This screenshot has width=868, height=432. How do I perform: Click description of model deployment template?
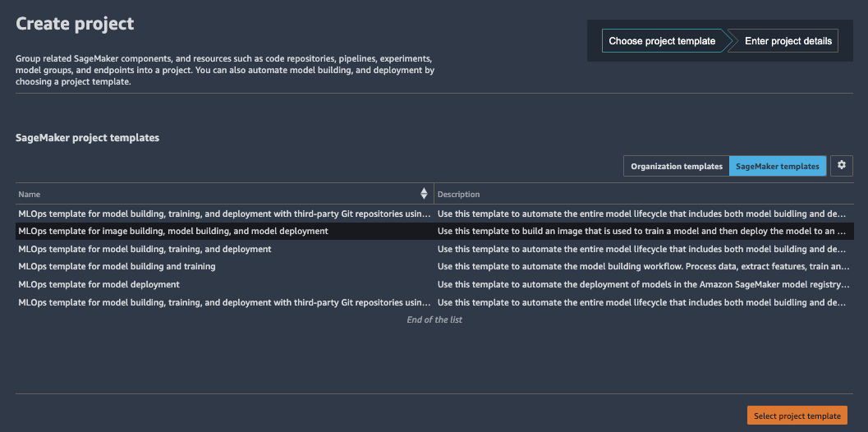(x=642, y=285)
